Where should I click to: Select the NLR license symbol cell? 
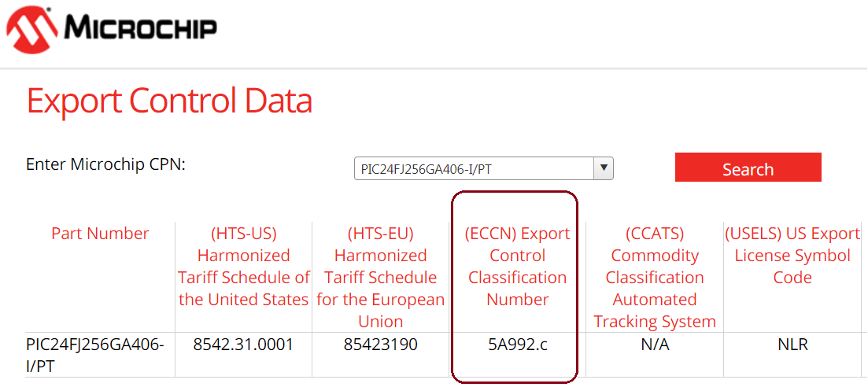tap(792, 345)
